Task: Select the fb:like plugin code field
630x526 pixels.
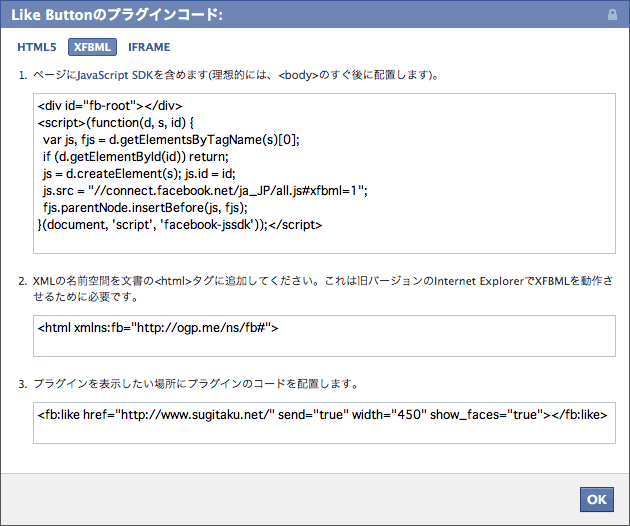Action: coord(324,423)
